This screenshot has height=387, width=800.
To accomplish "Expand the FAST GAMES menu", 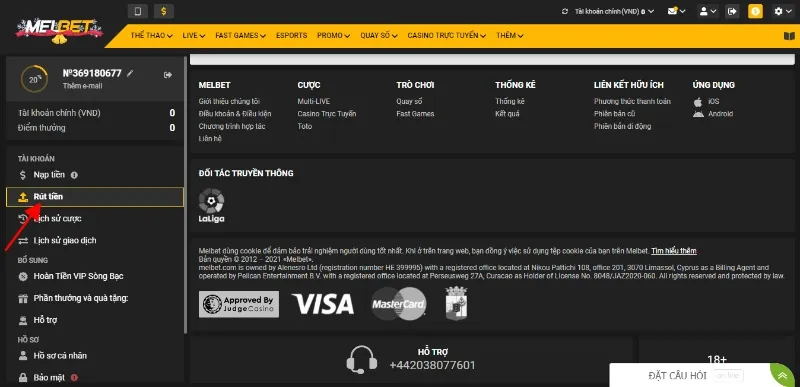I will click(x=240, y=36).
